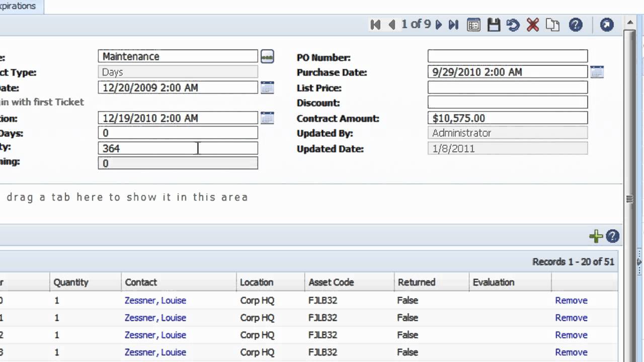644x362 pixels.
Task: Click 'Records 1 - 20 of 51' text
Action: click(x=573, y=261)
